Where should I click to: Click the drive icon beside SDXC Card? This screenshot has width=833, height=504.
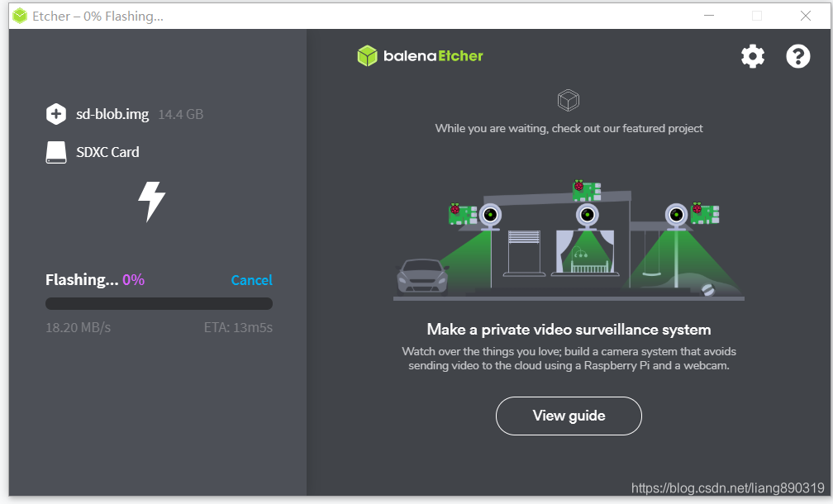pyautogui.click(x=56, y=152)
